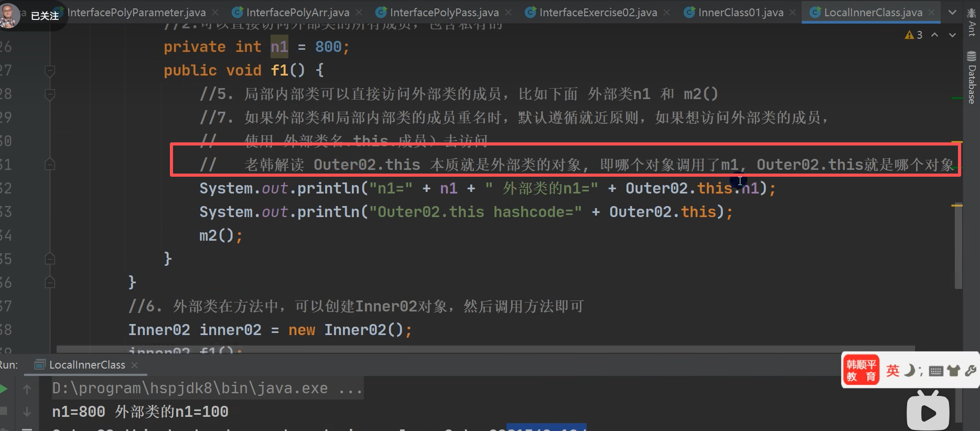Image resolution: width=980 pixels, height=431 pixels.
Task: Open the Database tool window
Action: pos(972,78)
